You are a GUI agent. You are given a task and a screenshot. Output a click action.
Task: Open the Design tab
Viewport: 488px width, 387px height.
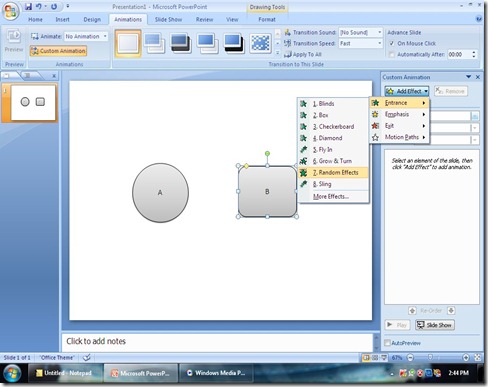click(92, 19)
